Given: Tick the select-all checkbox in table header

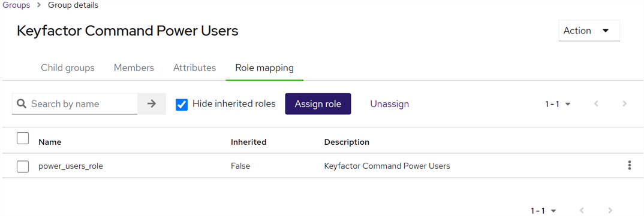Looking at the screenshot, I should 23,139.
